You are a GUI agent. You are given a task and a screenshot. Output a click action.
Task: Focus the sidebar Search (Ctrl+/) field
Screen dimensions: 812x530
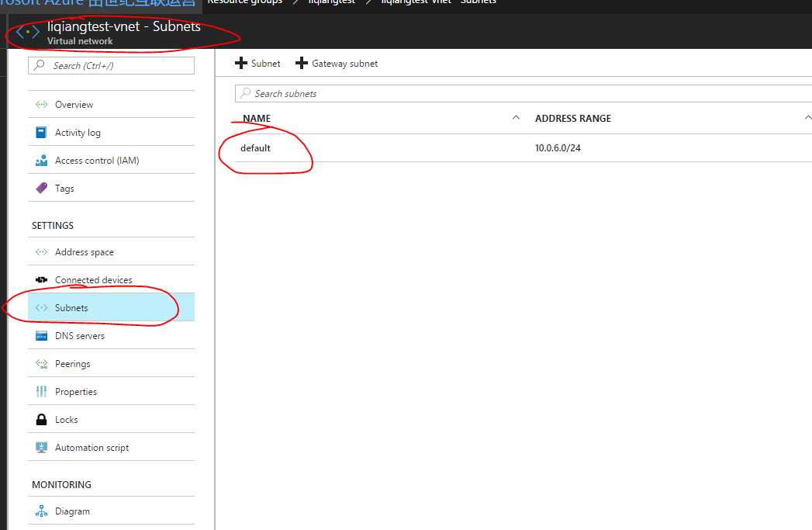tap(112, 65)
